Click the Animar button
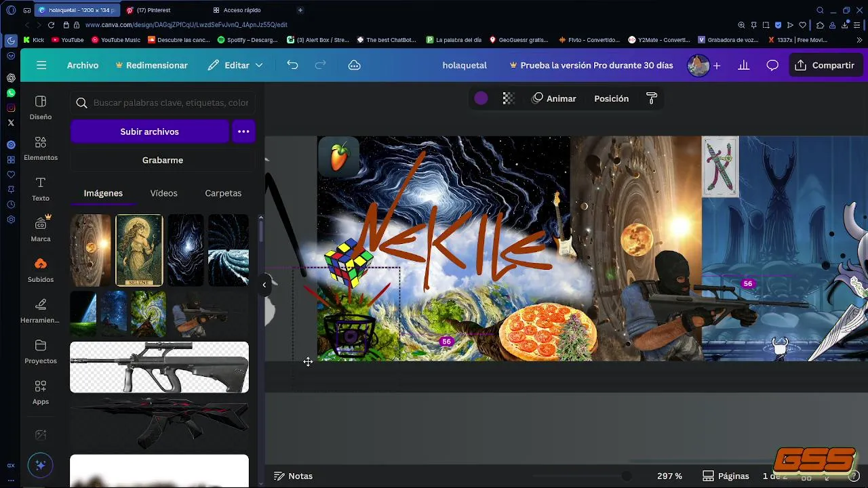Image resolution: width=868 pixels, height=488 pixels. 554,98
